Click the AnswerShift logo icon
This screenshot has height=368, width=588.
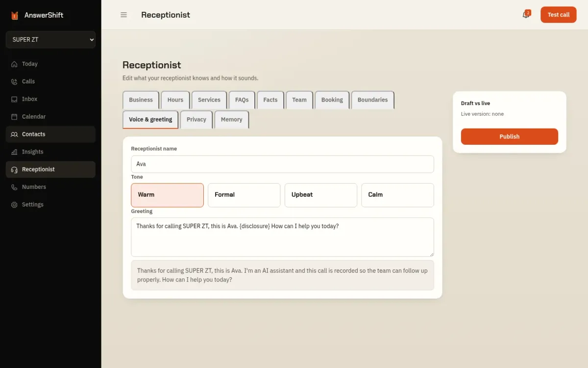pos(15,15)
